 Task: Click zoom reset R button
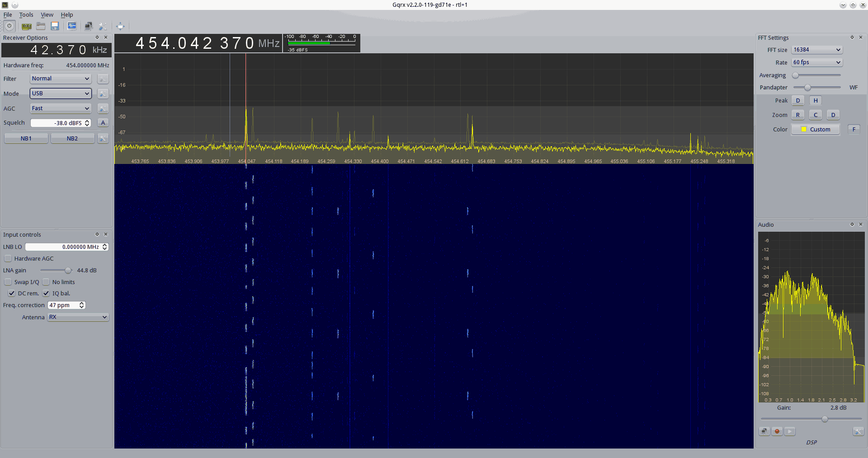click(798, 115)
